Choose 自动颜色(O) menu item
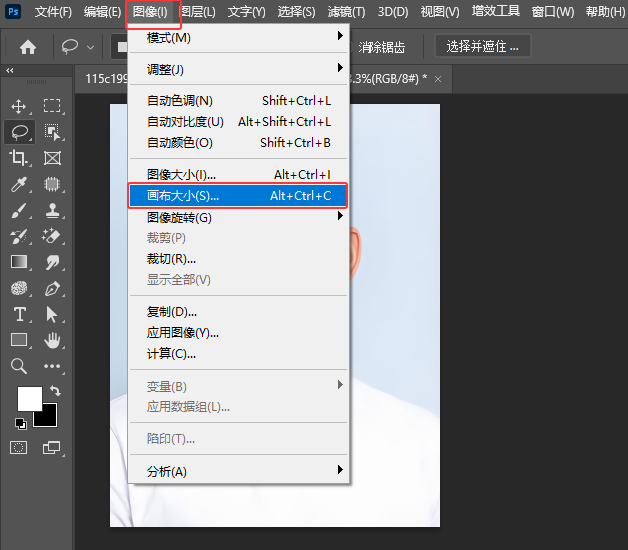Viewport: 628px width, 550px height. click(x=239, y=143)
